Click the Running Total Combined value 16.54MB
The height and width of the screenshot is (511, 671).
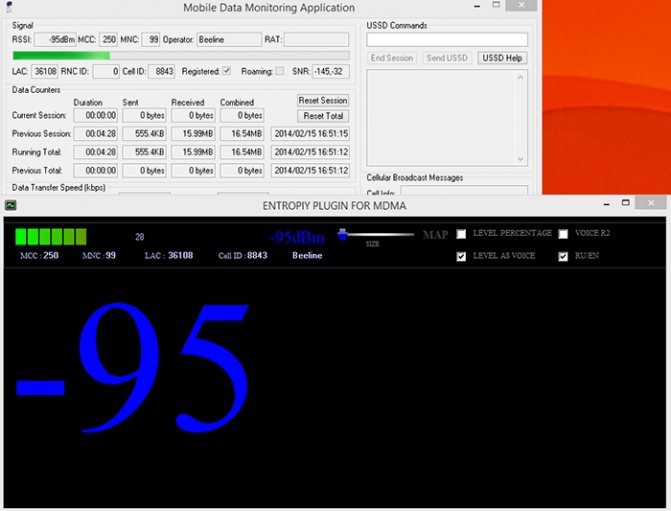click(x=242, y=152)
